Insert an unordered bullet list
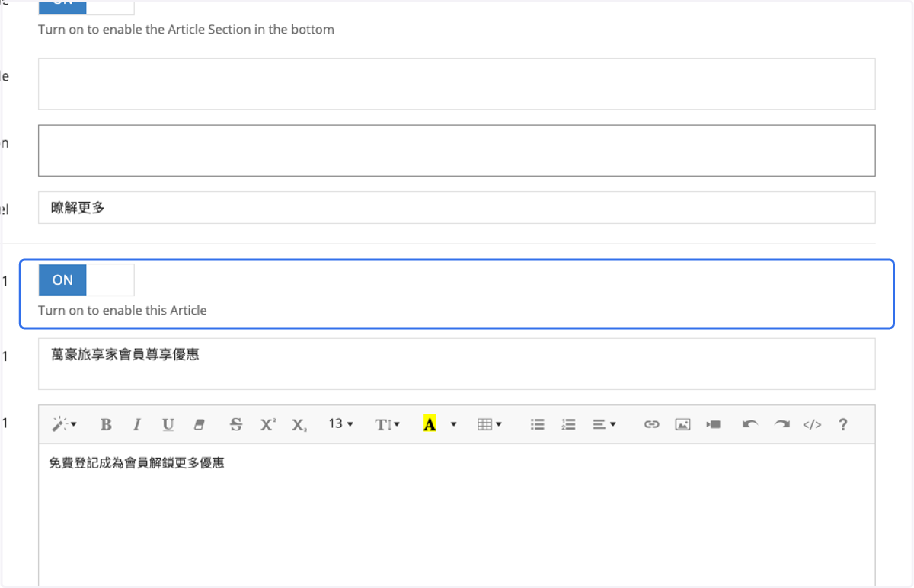 (538, 424)
